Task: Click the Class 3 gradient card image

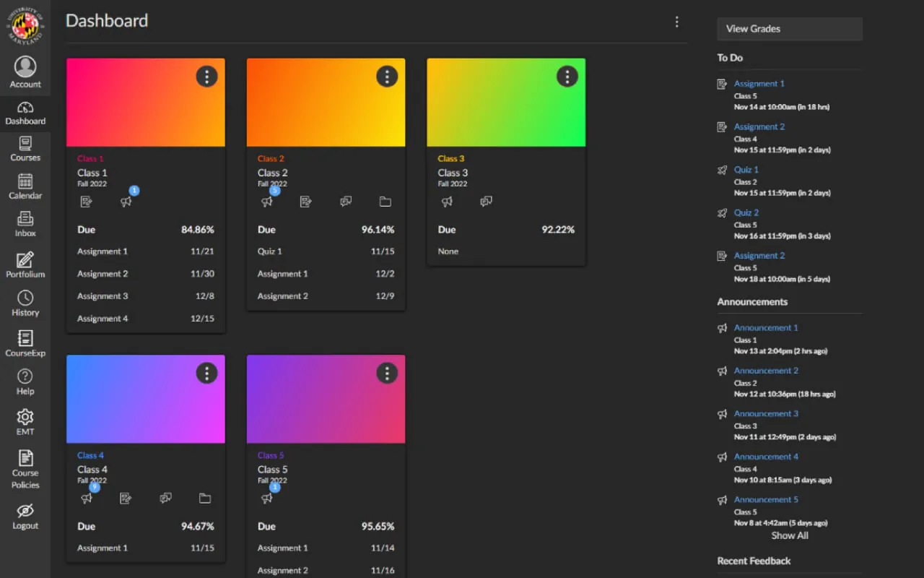Action: click(506, 101)
